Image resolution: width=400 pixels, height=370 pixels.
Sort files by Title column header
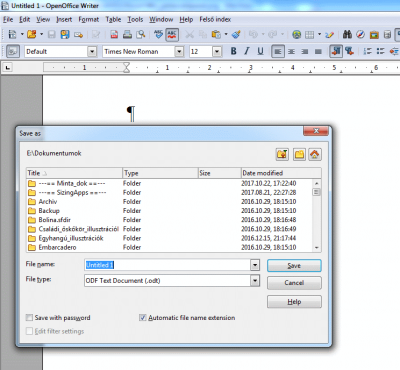(x=74, y=173)
